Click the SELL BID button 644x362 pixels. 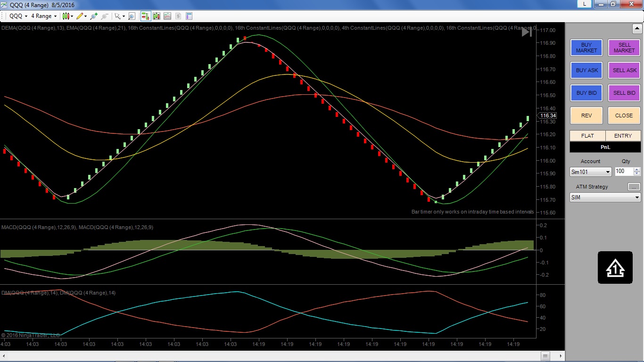pos(624,93)
